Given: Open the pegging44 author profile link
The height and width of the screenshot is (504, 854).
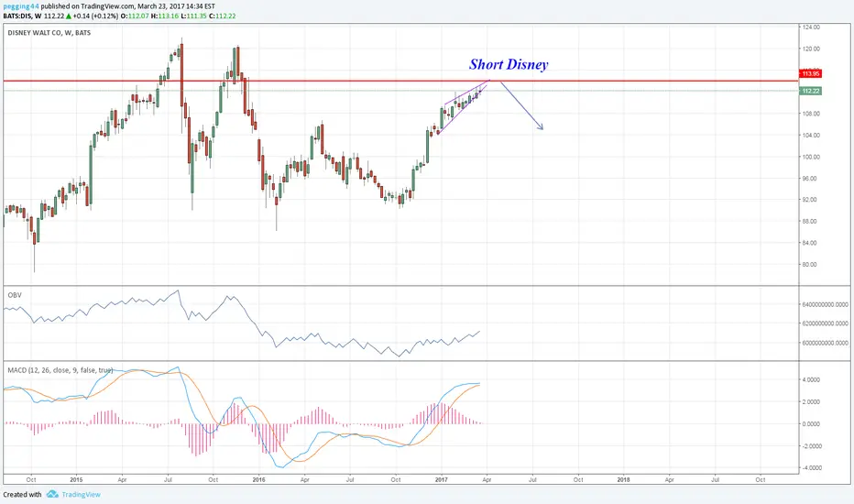Looking at the screenshot, I should tap(21, 6).
